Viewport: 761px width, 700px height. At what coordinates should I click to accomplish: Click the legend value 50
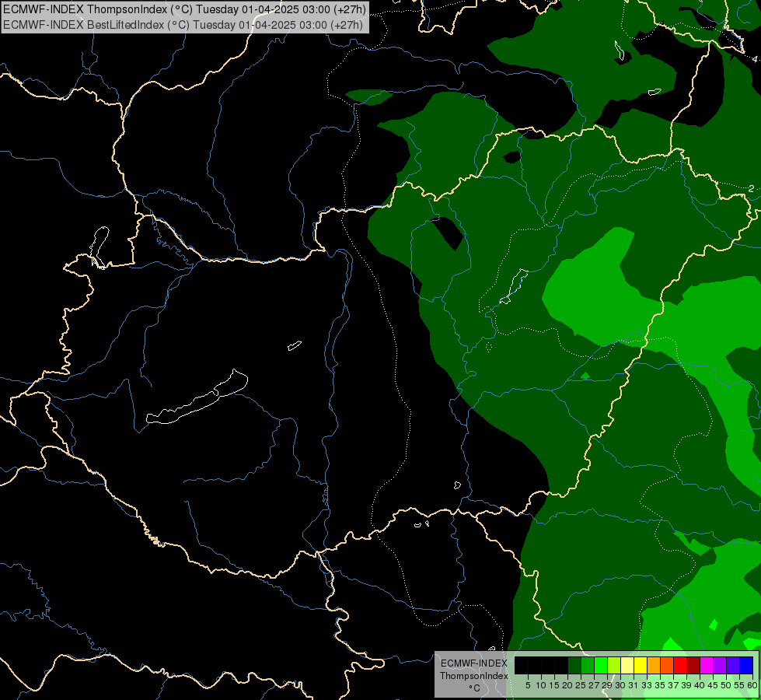(725, 685)
